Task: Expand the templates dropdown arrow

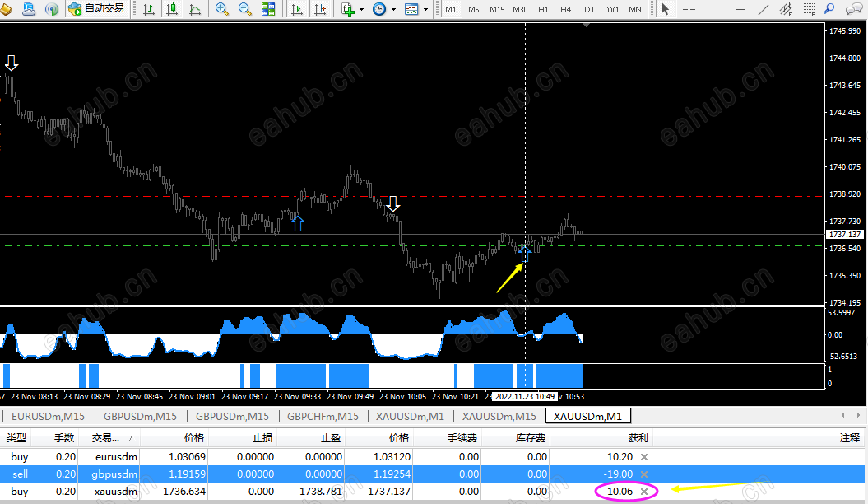Action: coord(425,9)
